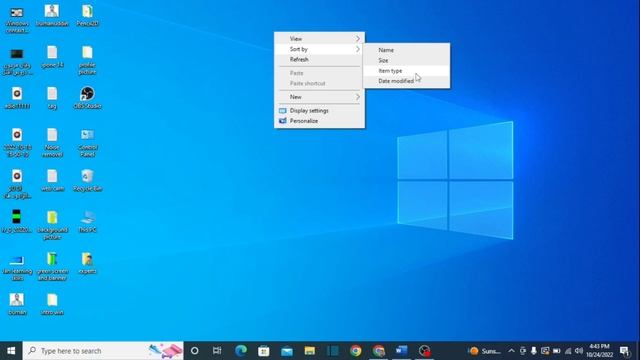This screenshot has height=360, width=640.
Task: Click the Cortana circle icon
Action: [x=195, y=351]
